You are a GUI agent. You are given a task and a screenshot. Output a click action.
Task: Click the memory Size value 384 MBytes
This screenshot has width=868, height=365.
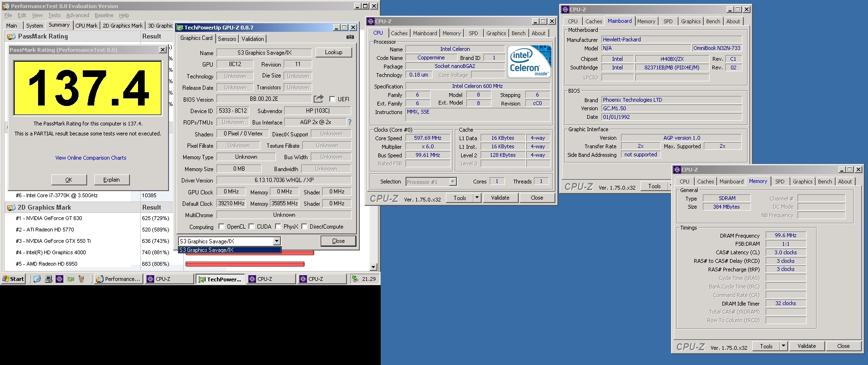click(x=726, y=207)
